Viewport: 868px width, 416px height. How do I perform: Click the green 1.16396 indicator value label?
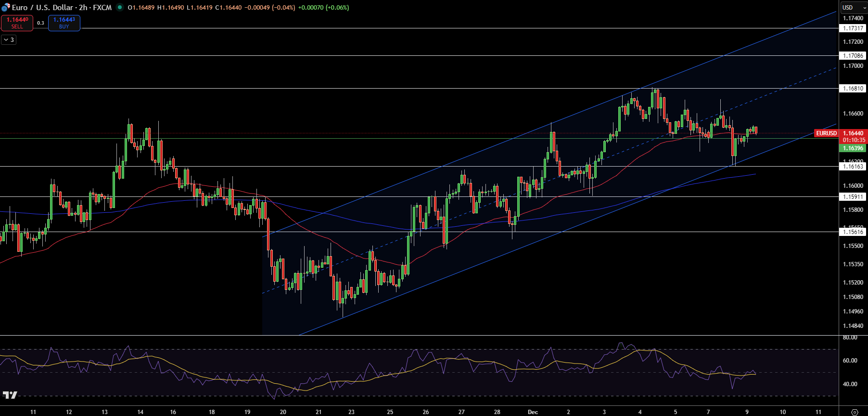(854, 148)
